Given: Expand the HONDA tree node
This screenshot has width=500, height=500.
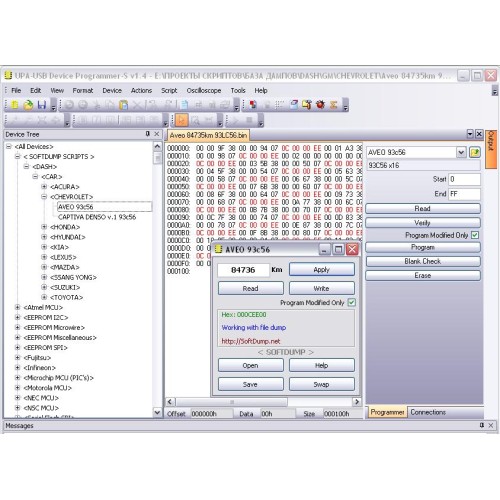Looking at the screenshot, I should 44,227.
